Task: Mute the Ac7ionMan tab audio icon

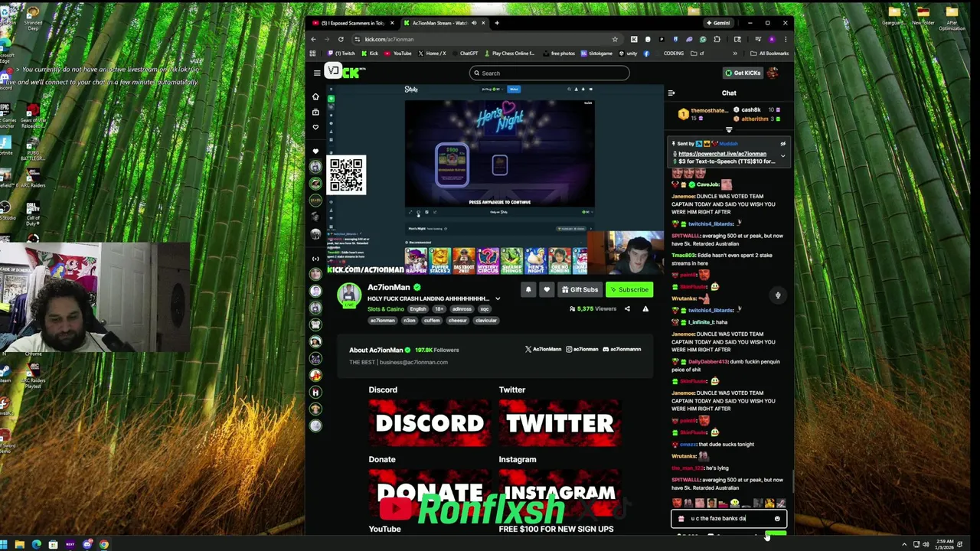Action: pyautogui.click(x=474, y=23)
